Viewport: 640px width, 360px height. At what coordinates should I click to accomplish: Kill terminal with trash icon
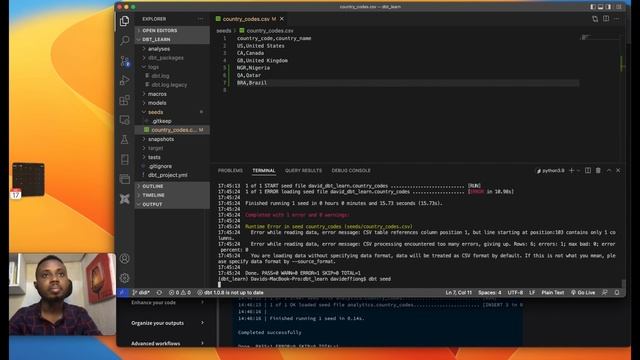(x=598, y=170)
